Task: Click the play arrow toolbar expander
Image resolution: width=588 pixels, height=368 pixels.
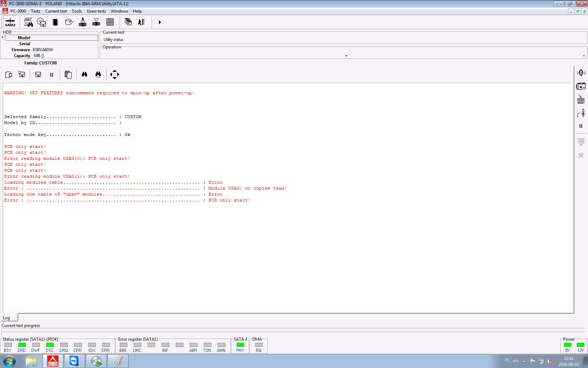Action: [x=160, y=22]
